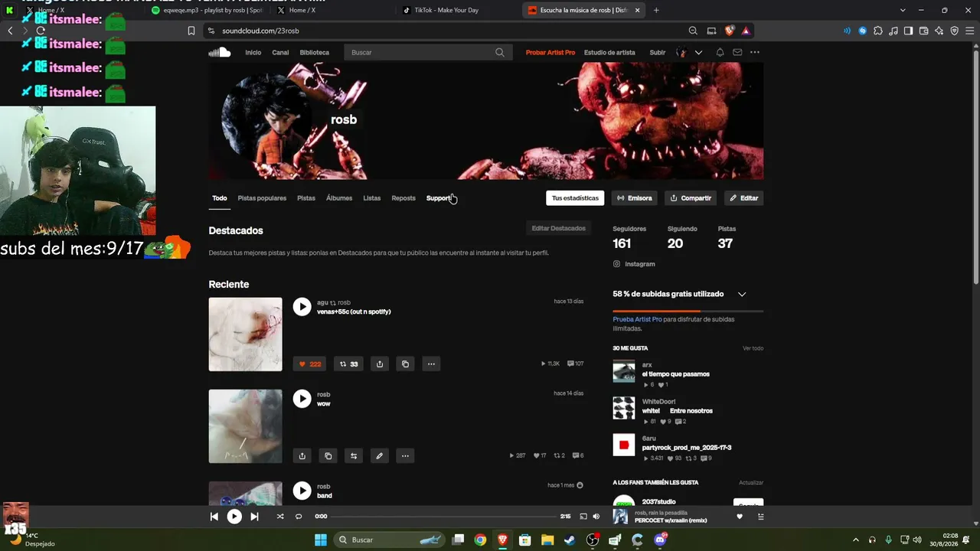Play the wow track

302,399
